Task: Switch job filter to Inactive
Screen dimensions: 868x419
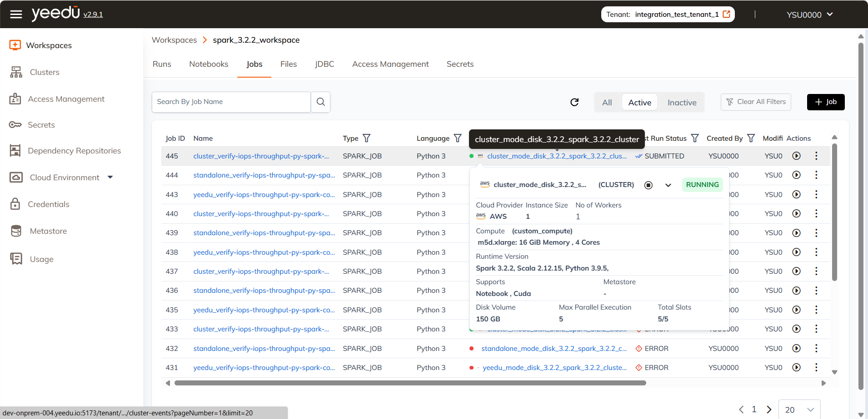Action: [681, 102]
